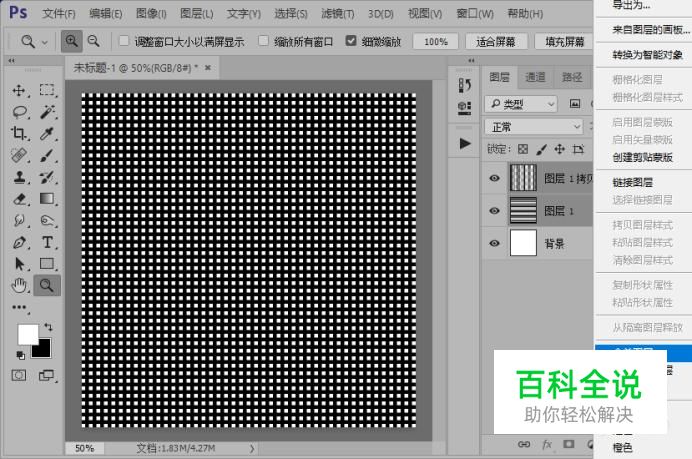Image resolution: width=692 pixels, height=459 pixels.
Task: Select the Eraser tool
Action: pos(19,199)
